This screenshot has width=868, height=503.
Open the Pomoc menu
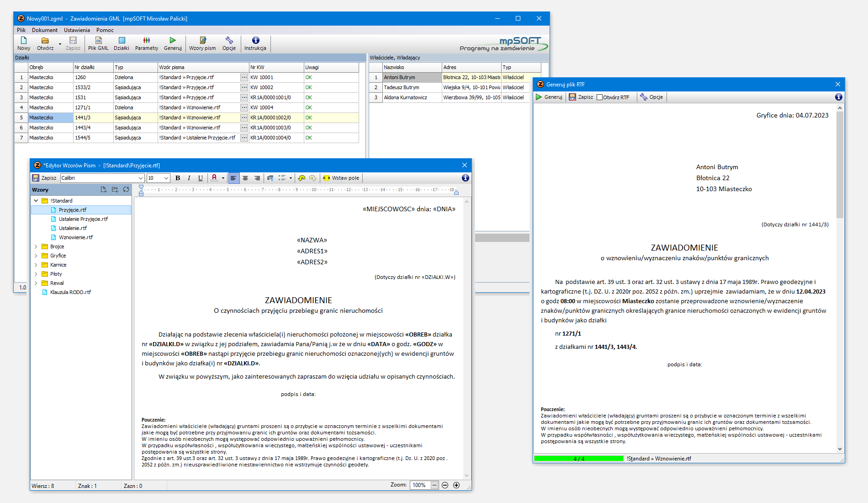click(x=105, y=30)
